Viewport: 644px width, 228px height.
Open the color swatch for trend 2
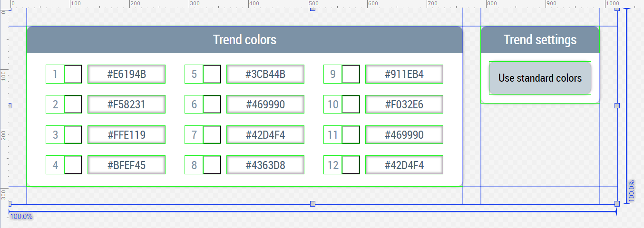tap(73, 104)
